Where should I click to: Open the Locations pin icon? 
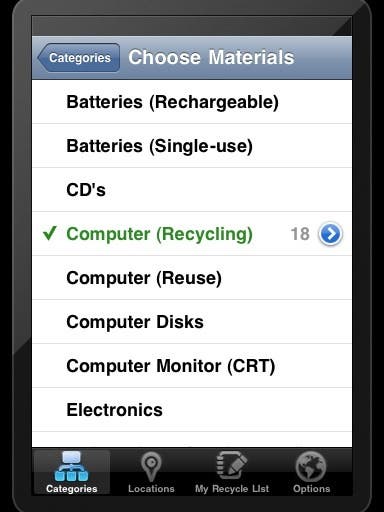(151, 466)
